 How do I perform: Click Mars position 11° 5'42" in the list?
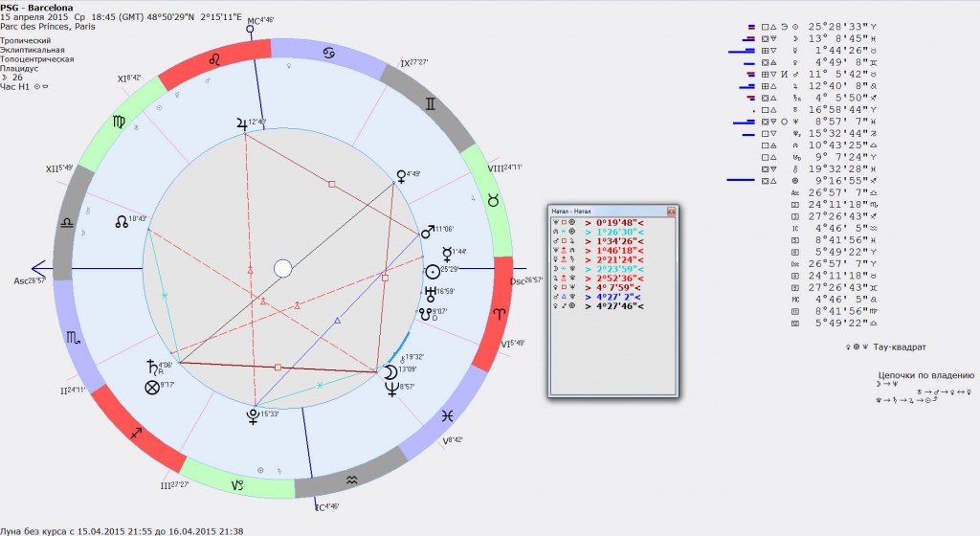click(842, 75)
